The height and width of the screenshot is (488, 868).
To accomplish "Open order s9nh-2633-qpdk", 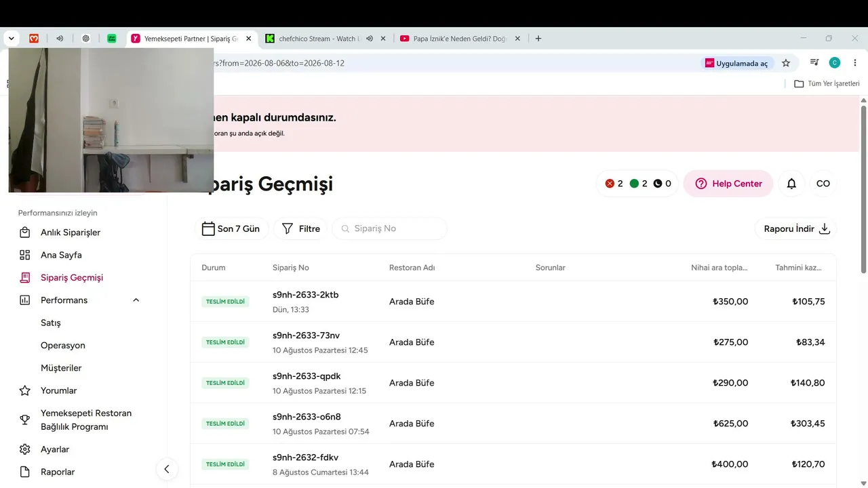I will 307,376.
